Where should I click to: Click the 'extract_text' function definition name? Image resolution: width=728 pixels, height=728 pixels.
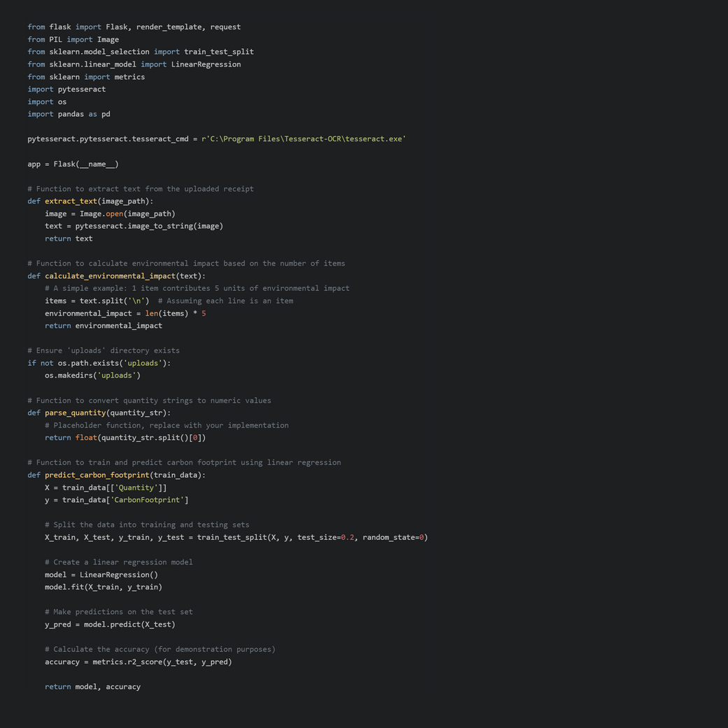[71, 201]
